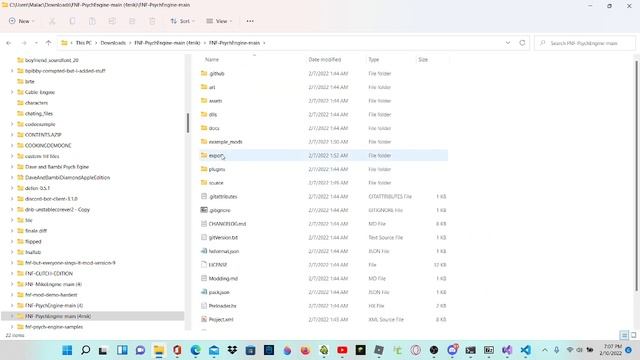Viewport: 640px width, 360px height.
Task: Select the hxformat.json file
Action: coord(224,251)
